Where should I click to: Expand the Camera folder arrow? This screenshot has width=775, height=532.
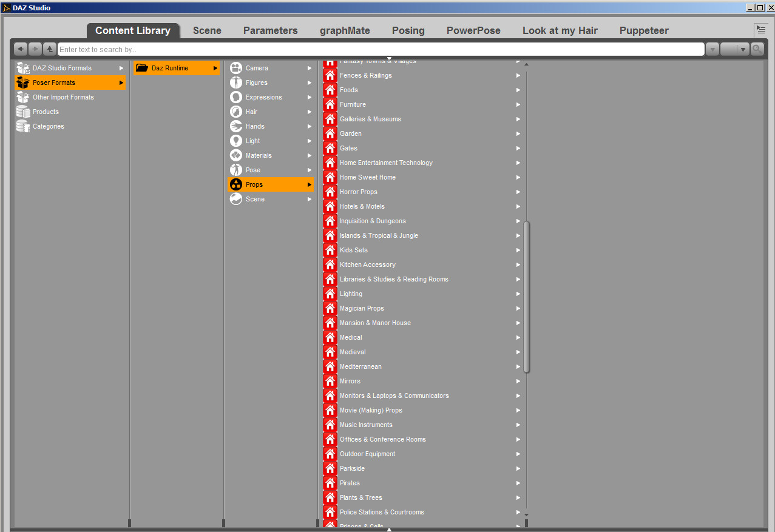[310, 68]
